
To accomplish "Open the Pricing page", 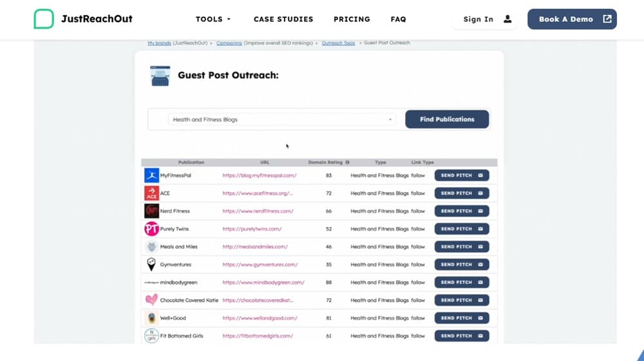I will pos(352,19).
